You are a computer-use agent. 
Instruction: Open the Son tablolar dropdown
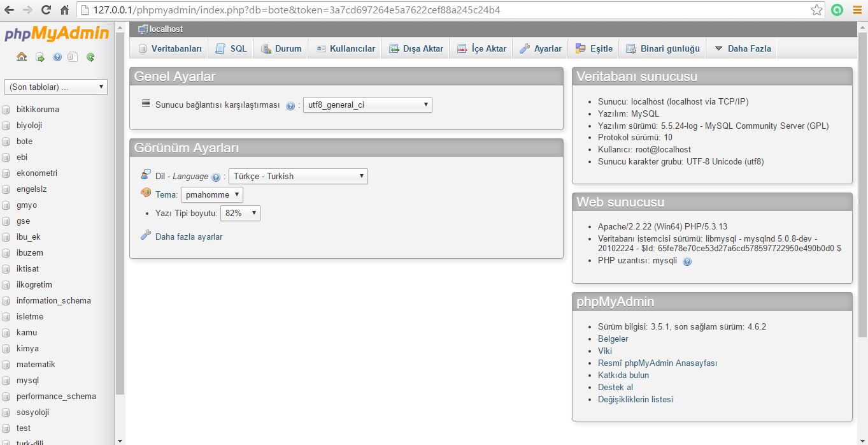[56, 87]
